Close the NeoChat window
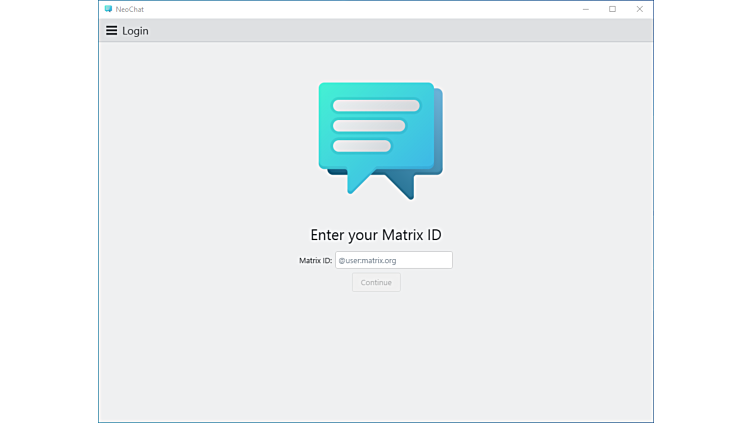Screen dimensions: 752x423 tap(640, 9)
